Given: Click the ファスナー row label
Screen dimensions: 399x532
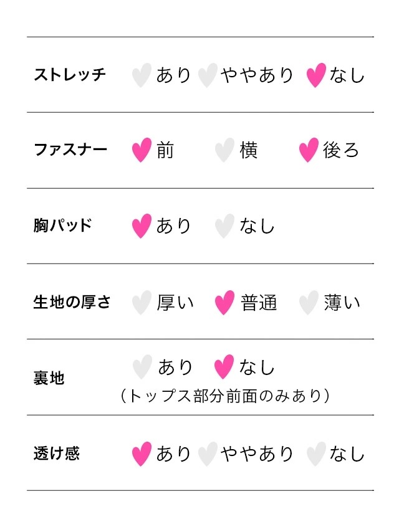Looking at the screenshot, I should point(70,150).
